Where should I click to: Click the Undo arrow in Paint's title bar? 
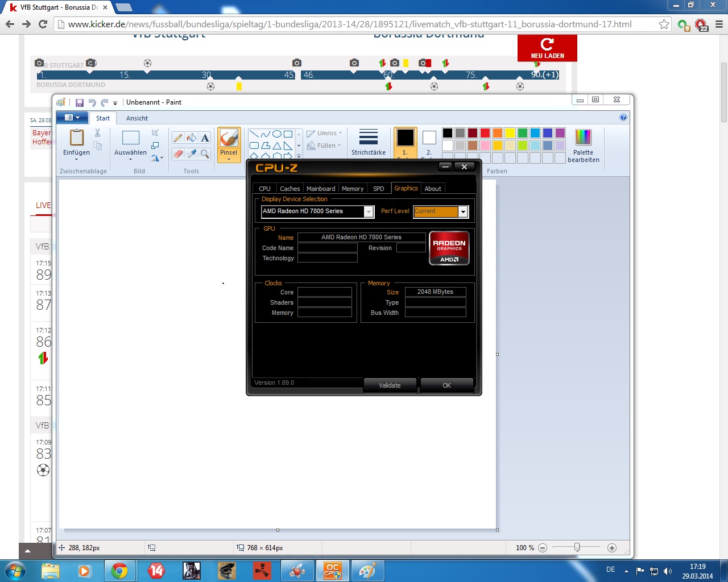coord(92,103)
